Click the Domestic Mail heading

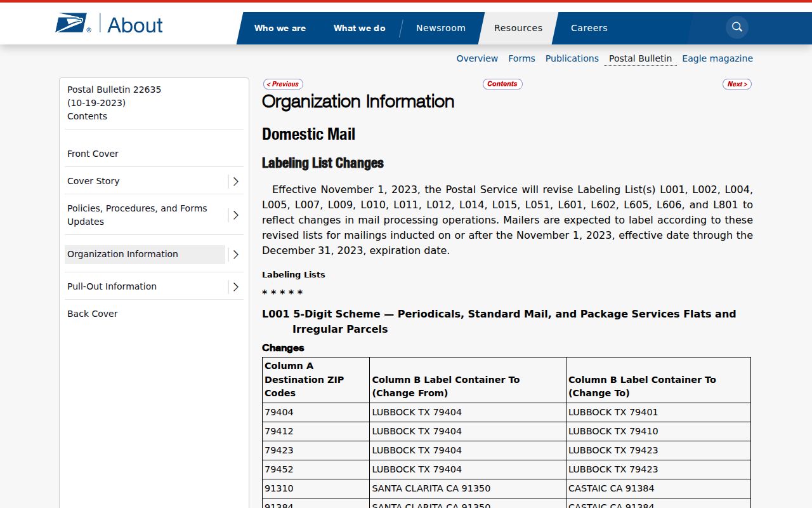(x=308, y=134)
